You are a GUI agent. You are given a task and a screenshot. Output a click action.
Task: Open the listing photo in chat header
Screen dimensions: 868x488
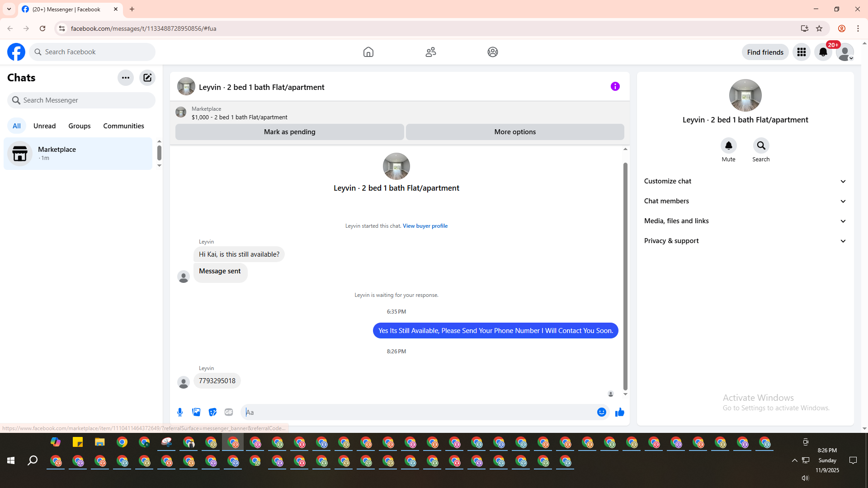click(x=186, y=86)
